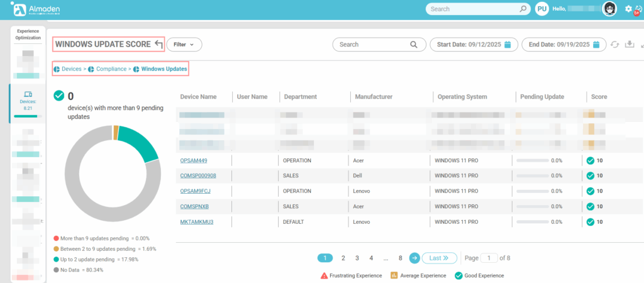
Task: Open the End Date calendar icon
Action: pos(595,45)
